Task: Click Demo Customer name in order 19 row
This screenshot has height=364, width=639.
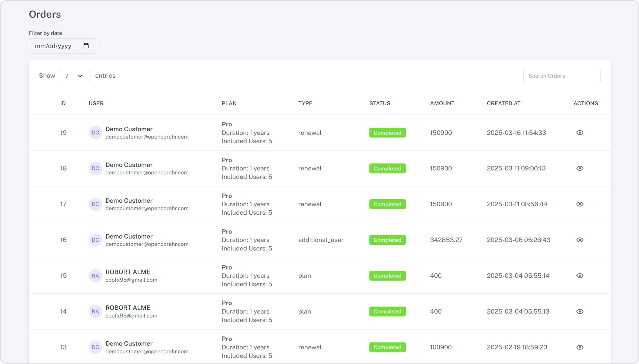Action: (129, 129)
